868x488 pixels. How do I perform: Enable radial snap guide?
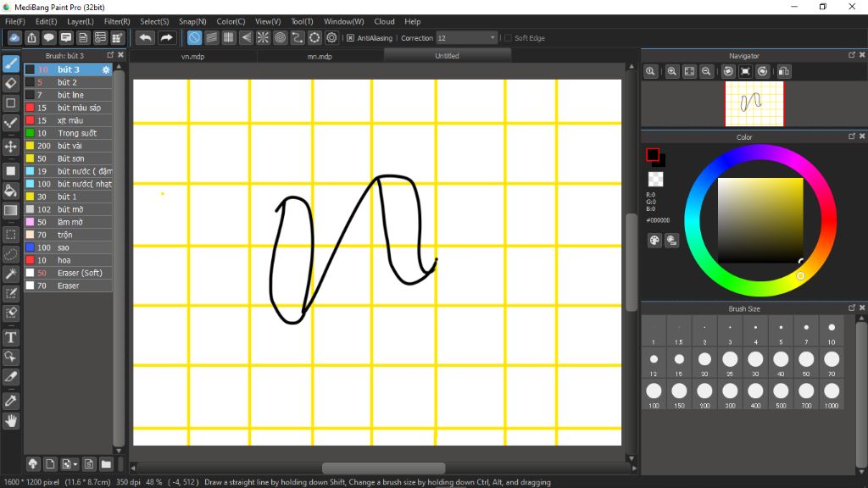pyautogui.click(x=263, y=37)
